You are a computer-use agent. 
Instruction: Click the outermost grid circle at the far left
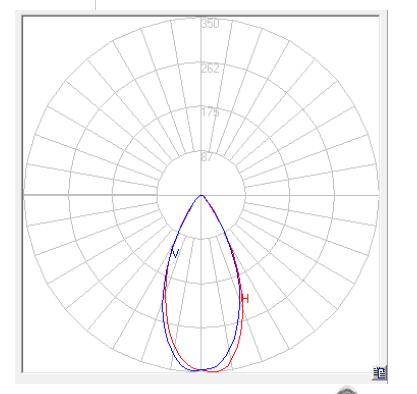24,195
